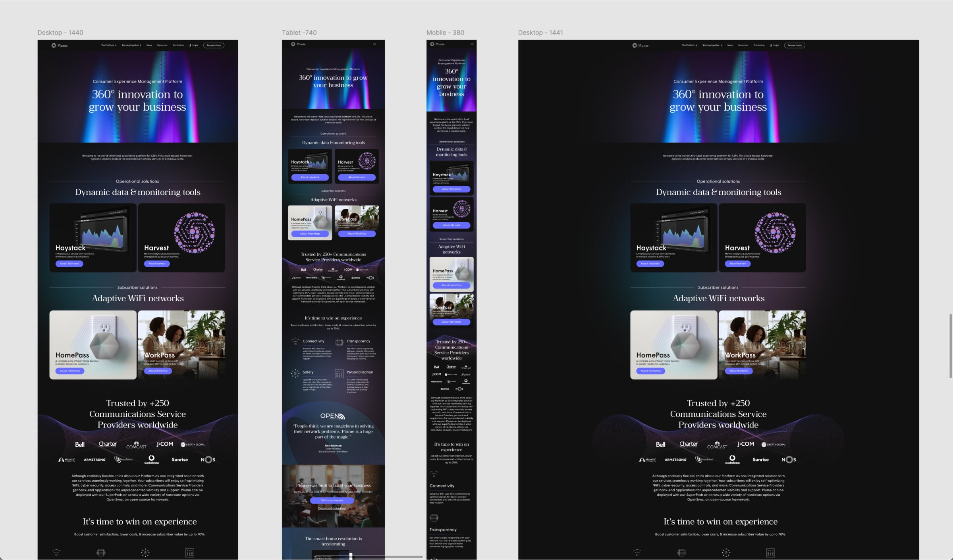953x560 pixels.
Task: Click globe icon at bottom of Desktop - 1440
Action: [x=101, y=552]
